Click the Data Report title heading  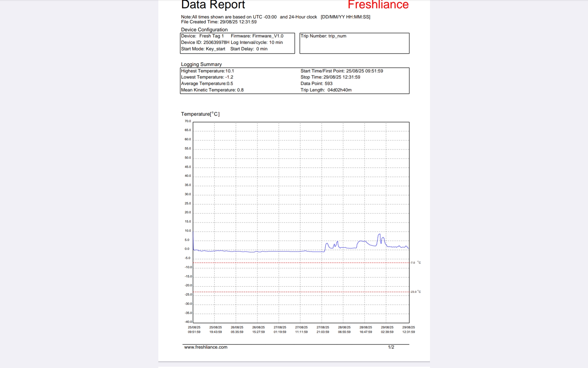(x=213, y=5)
